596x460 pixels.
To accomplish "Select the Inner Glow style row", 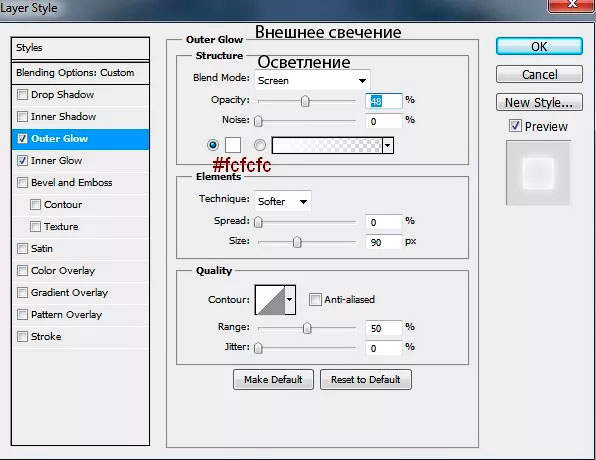I will (x=81, y=161).
